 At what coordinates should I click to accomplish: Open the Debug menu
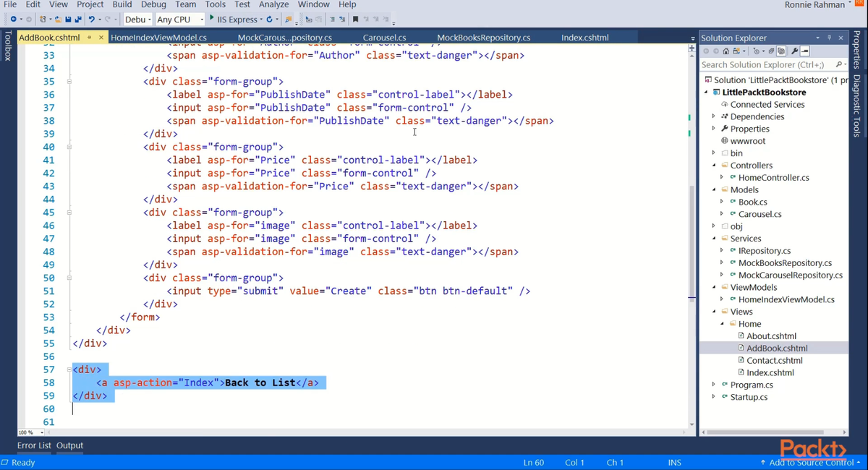point(153,4)
